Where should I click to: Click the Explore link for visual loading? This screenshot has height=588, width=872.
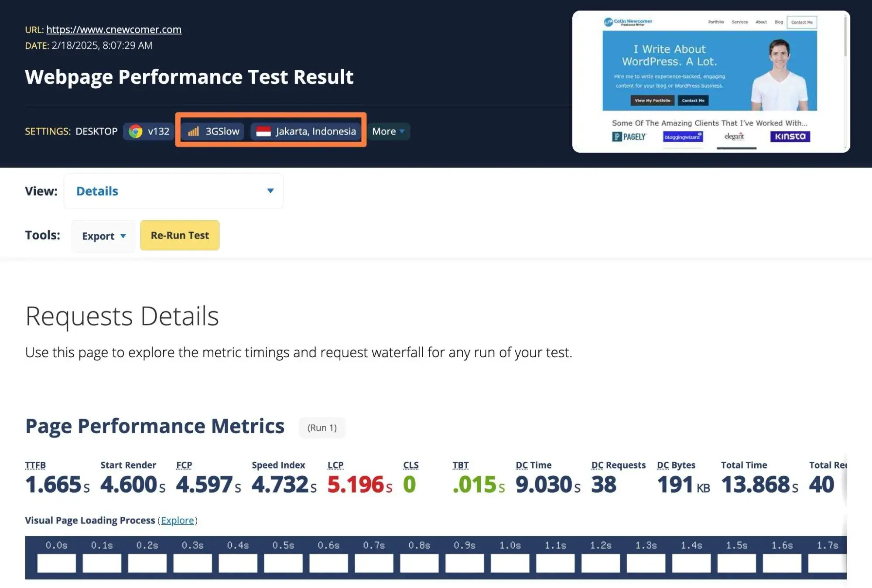click(177, 520)
